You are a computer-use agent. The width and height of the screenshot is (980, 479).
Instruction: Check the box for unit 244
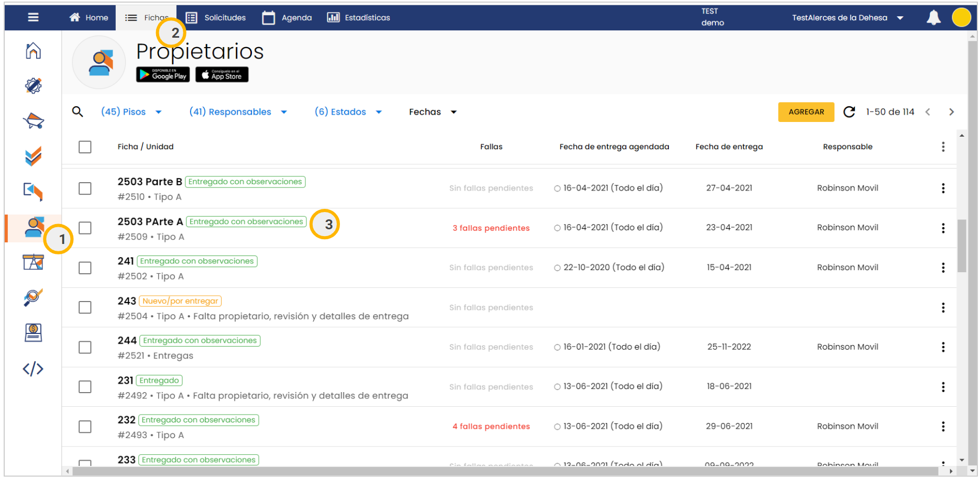pos(85,348)
